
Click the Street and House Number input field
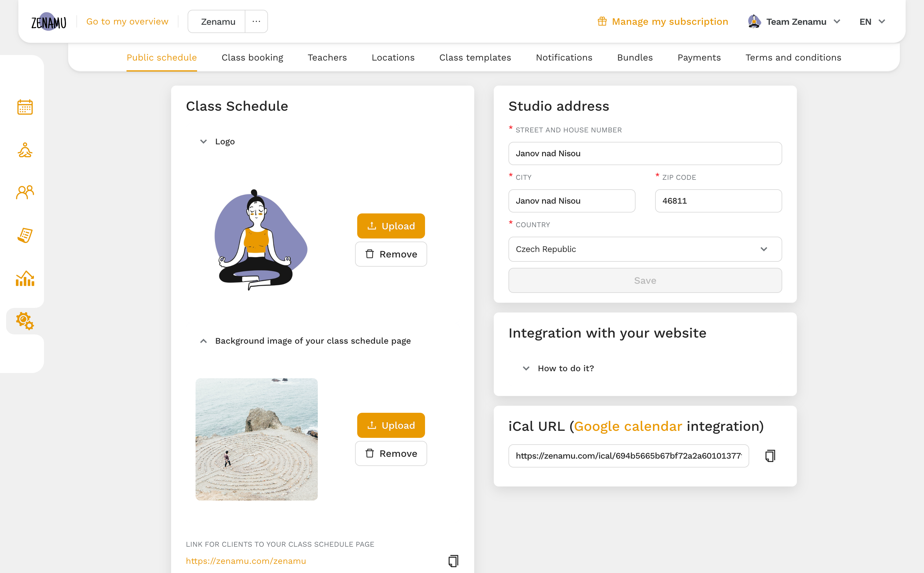point(645,153)
